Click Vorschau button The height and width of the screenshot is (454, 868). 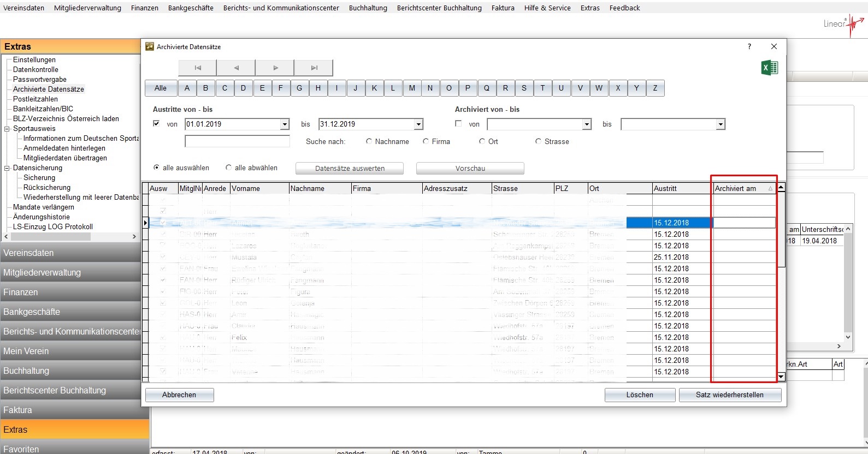470,168
